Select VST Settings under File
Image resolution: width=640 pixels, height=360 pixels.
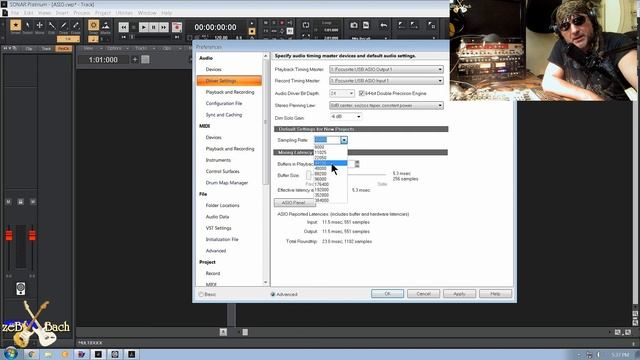218,228
